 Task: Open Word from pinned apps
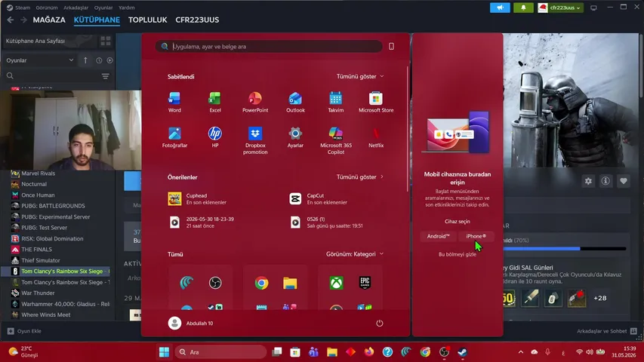(x=174, y=102)
